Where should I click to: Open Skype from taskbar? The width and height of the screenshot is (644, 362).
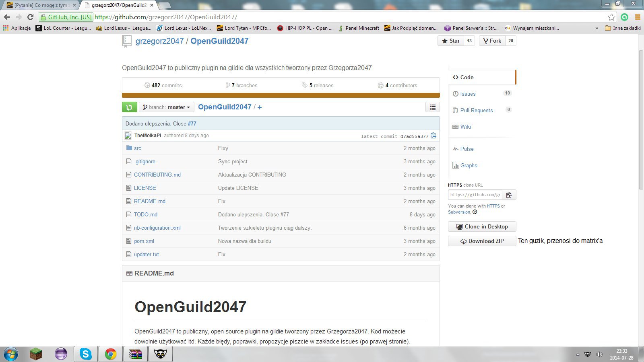[x=85, y=354]
